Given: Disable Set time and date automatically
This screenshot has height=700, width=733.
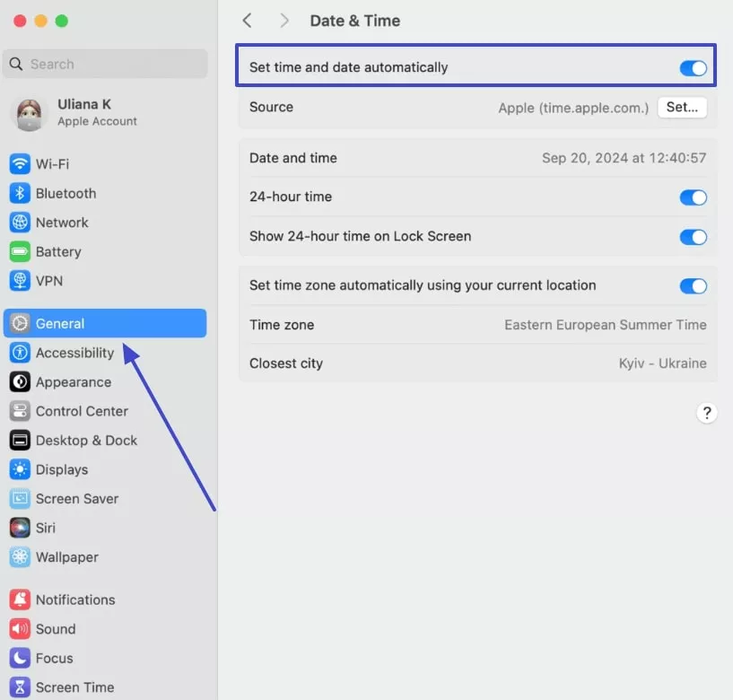Looking at the screenshot, I should pyautogui.click(x=693, y=67).
